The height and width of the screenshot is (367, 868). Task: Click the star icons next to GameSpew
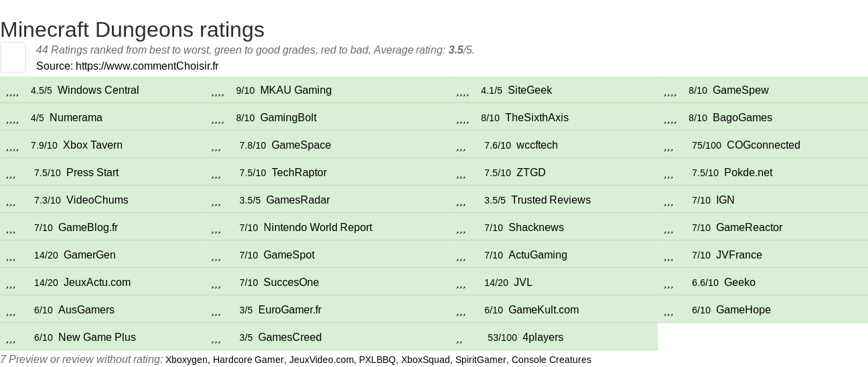coord(670,91)
